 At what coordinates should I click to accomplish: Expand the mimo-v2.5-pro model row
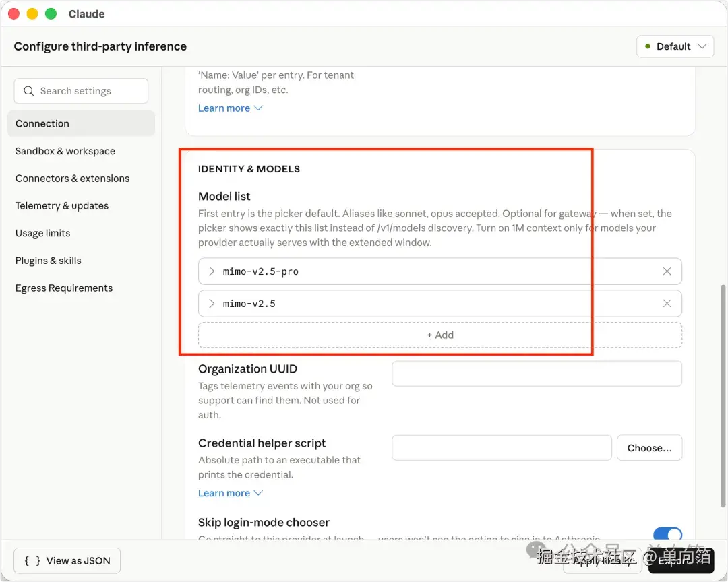point(212,271)
